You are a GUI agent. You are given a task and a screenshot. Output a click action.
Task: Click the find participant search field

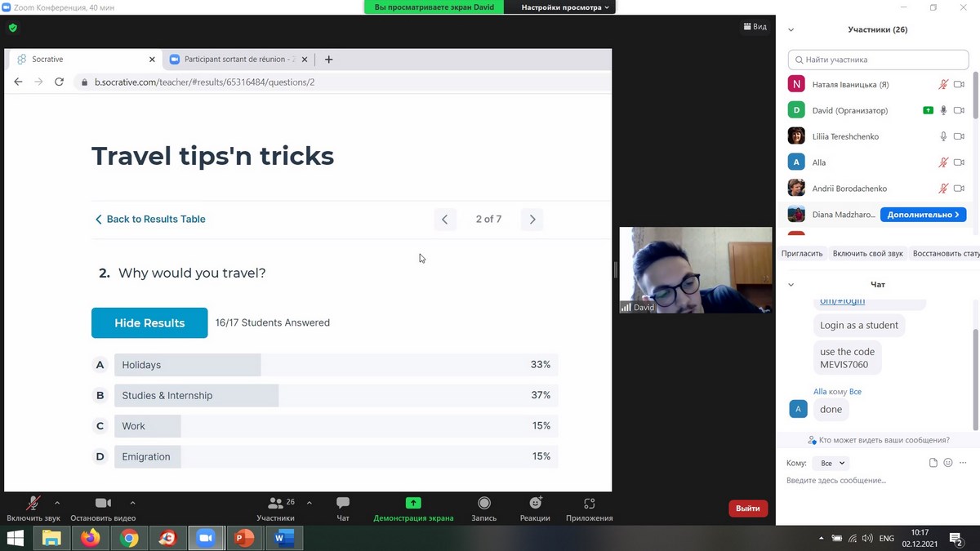(878, 60)
